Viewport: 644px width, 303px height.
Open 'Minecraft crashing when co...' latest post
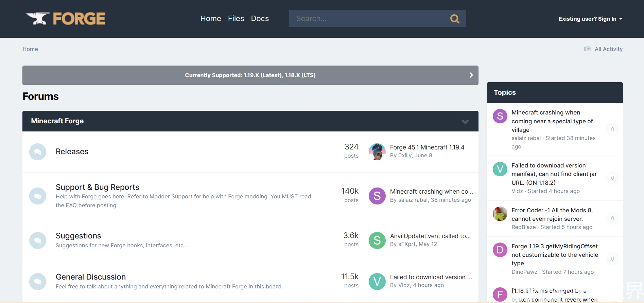[432, 192]
